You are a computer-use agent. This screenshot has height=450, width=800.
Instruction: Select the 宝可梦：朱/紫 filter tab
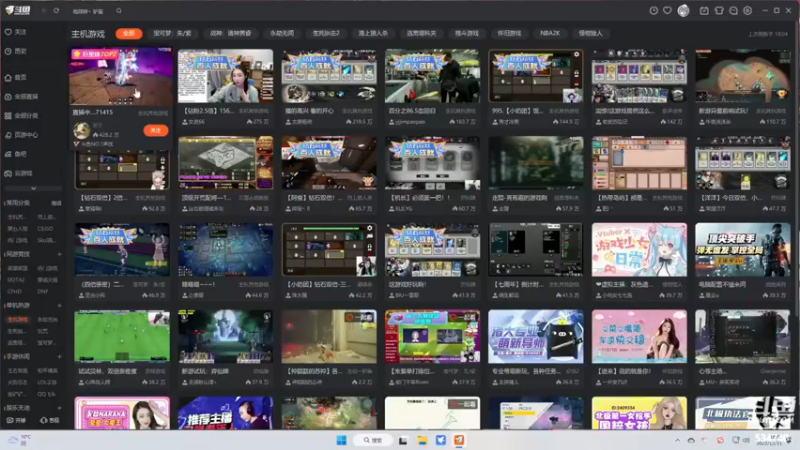(x=172, y=33)
